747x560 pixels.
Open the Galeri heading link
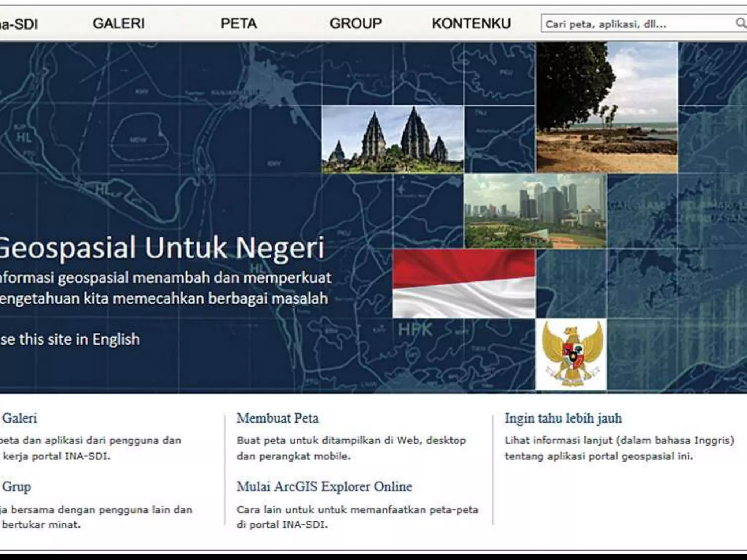[19, 418]
